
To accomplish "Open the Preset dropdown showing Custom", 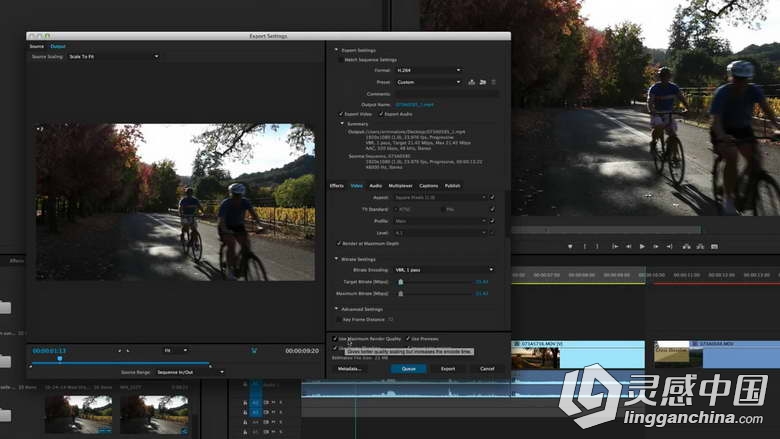I will [429, 82].
